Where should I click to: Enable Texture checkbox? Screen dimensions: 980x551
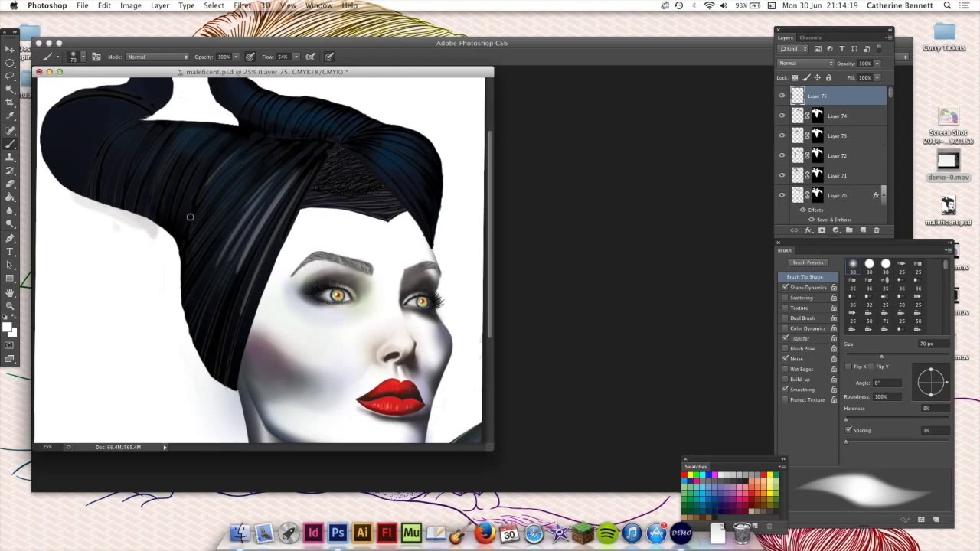click(785, 308)
